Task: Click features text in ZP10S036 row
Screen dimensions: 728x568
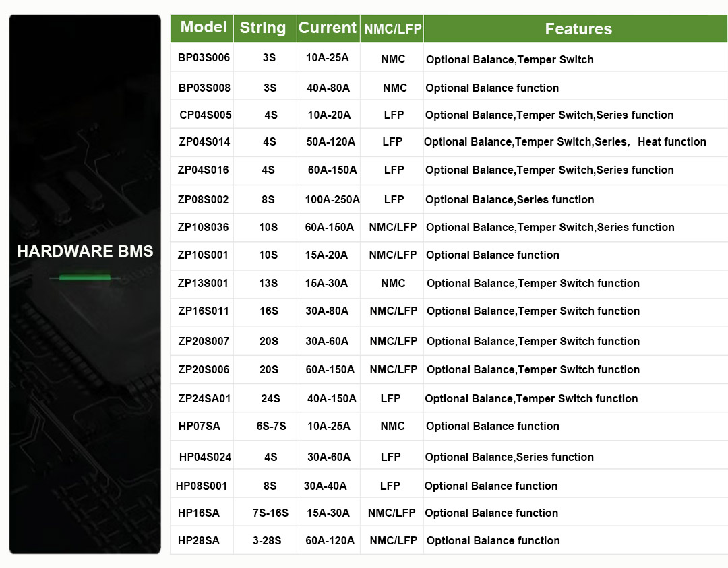Action: pyautogui.click(x=550, y=227)
